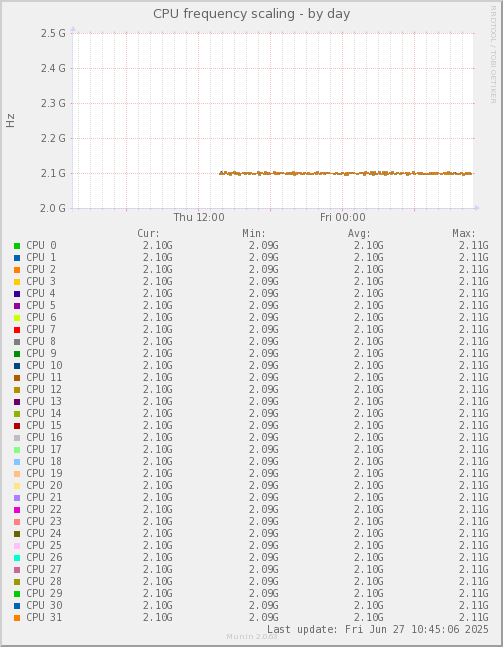Click the '2.4 G' y-axis label
Screen dimensions: 503x647
click(x=53, y=68)
